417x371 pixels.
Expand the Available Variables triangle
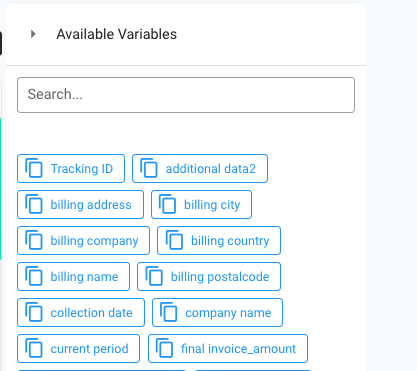pyautogui.click(x=33, y=34)
